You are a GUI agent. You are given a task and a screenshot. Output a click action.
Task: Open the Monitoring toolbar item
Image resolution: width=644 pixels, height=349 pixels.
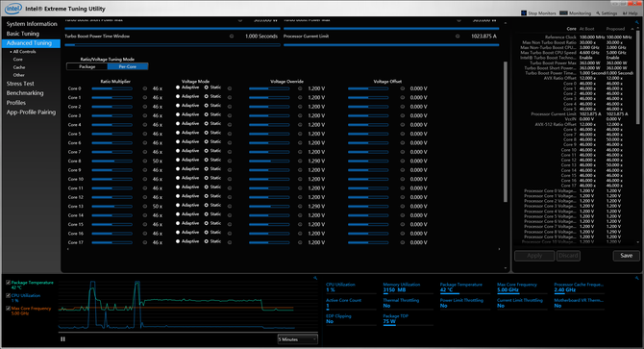[x=576, y=13]
